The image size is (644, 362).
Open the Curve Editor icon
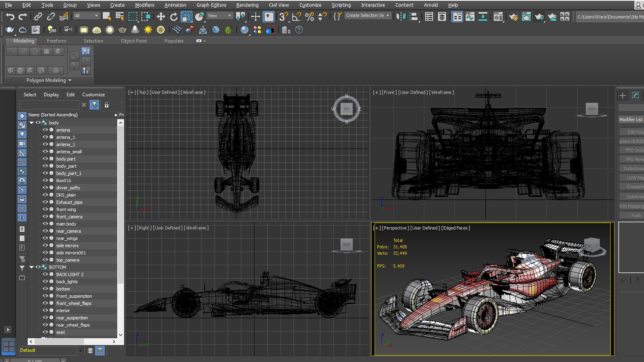point(470,16)
